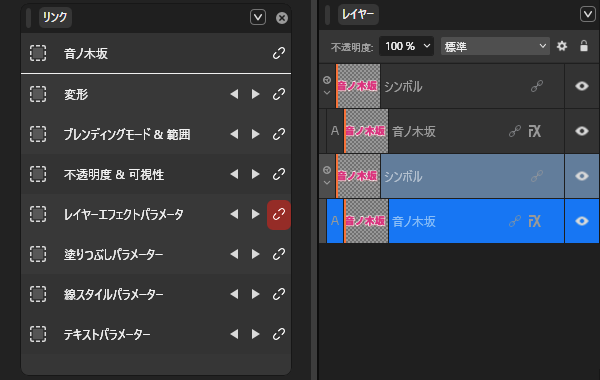The image size is (600, 380).
Task: Click link icon on the unselected 音ノ木坂 layer
Action: [x=515, y=131]
